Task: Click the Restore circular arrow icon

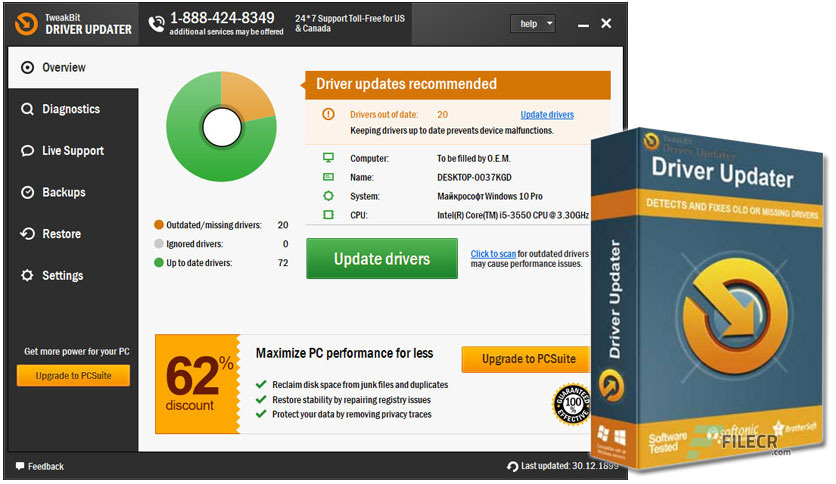Action: tap(27, 234)
